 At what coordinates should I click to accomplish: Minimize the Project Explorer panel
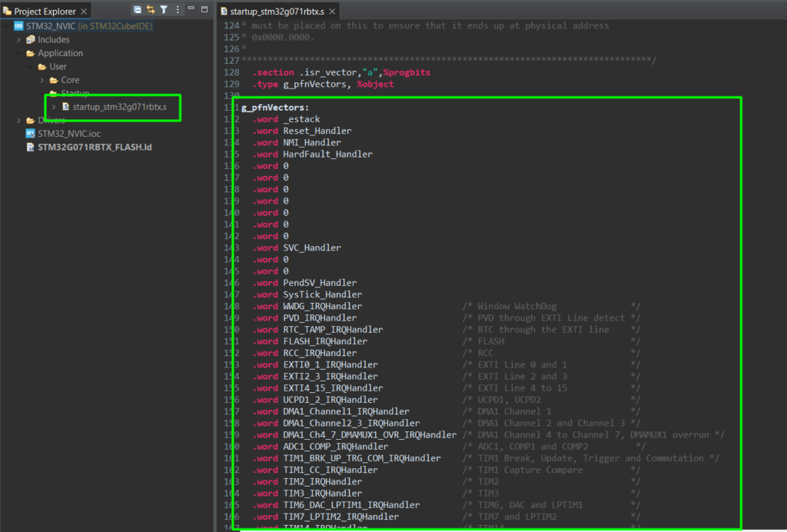(x=192, y=10)
